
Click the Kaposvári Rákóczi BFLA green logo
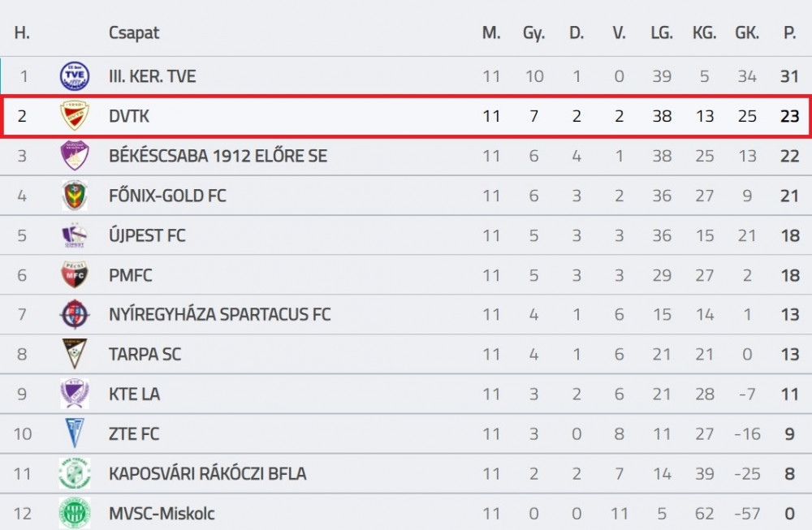[75, 473]
